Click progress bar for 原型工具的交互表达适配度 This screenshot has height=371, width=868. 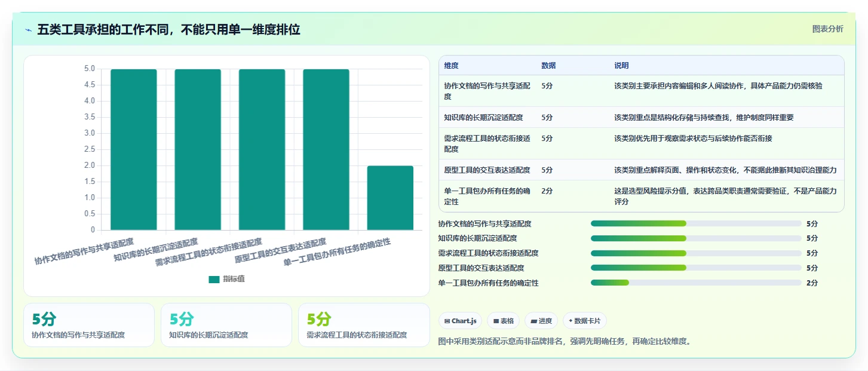coord(696,268)
